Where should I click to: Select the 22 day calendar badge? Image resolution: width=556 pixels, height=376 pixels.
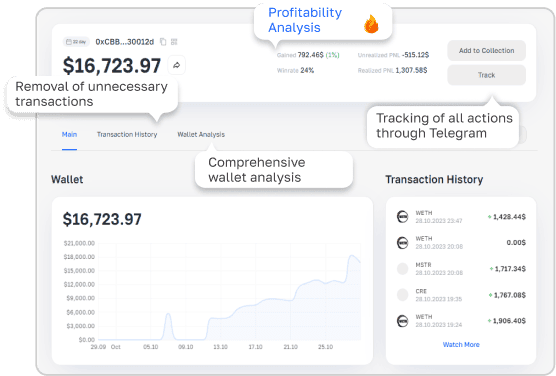(x=76, y=42)
